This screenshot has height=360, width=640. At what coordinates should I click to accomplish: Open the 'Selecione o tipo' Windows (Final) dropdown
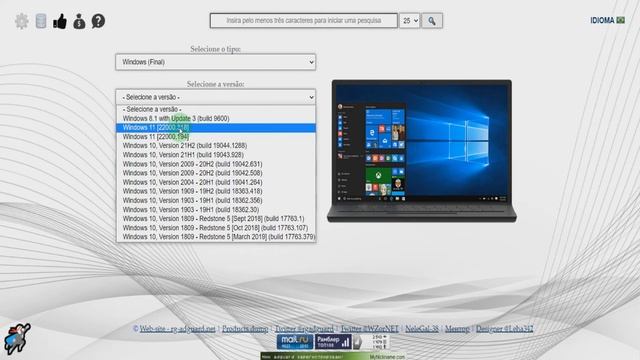(216, 62)
